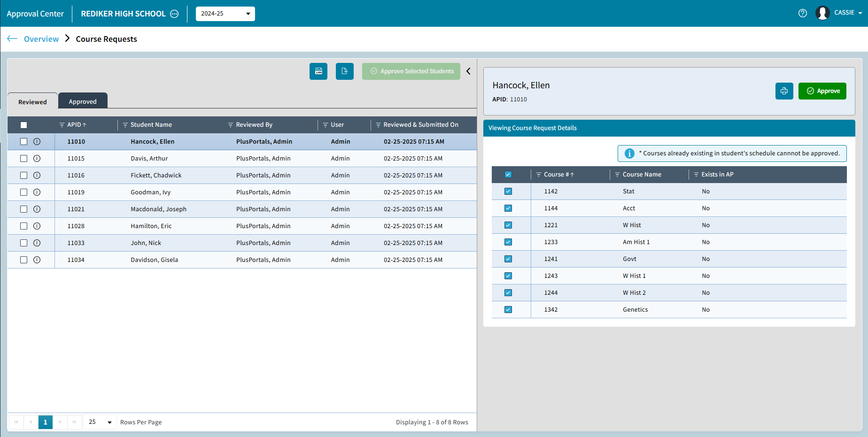Click Approve Selected Students button
This screenshot has width=868, height=437.
pos(411,71)
